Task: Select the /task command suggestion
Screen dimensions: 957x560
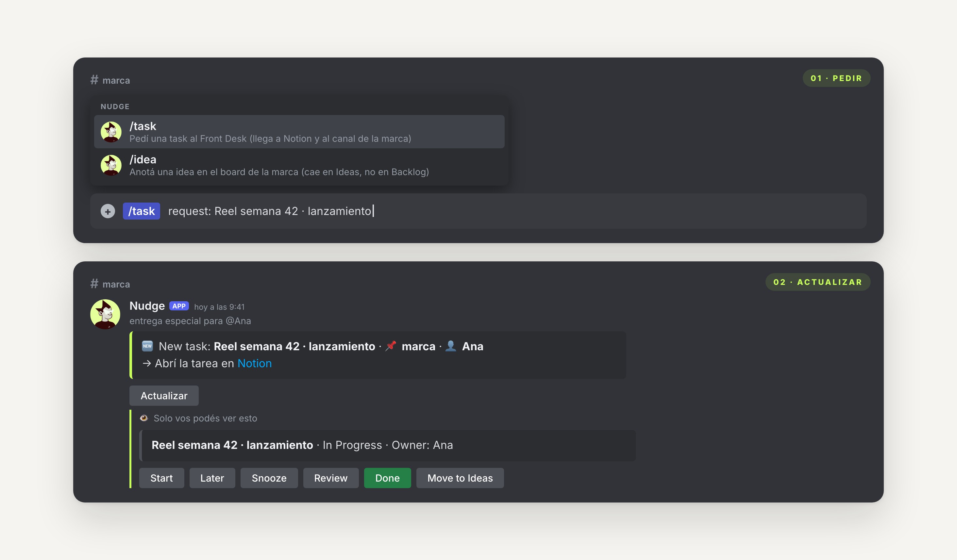Action: pyautogui.click(x=299, y=132)
